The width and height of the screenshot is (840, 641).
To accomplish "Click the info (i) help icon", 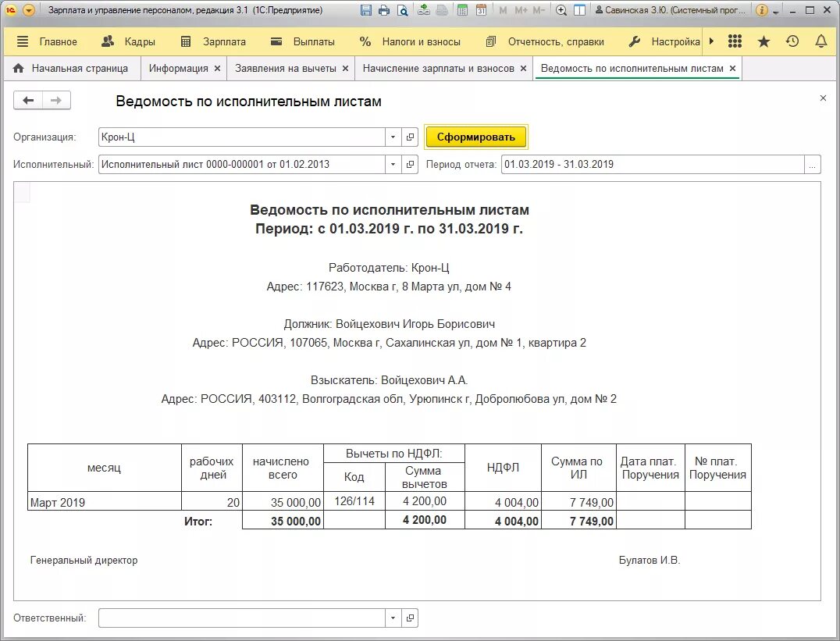I will [x=761, y=10].
